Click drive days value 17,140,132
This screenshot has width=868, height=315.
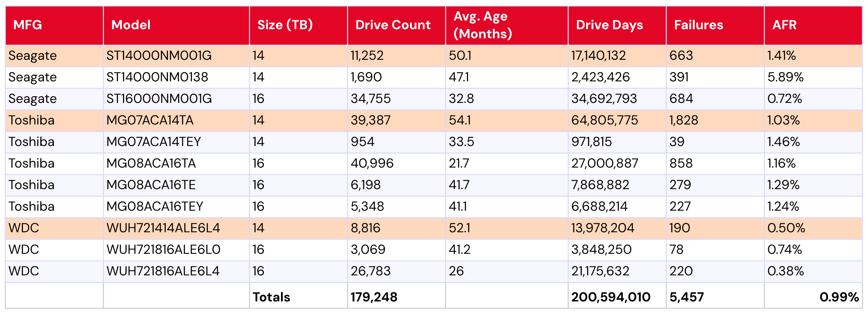coord(598,56)
